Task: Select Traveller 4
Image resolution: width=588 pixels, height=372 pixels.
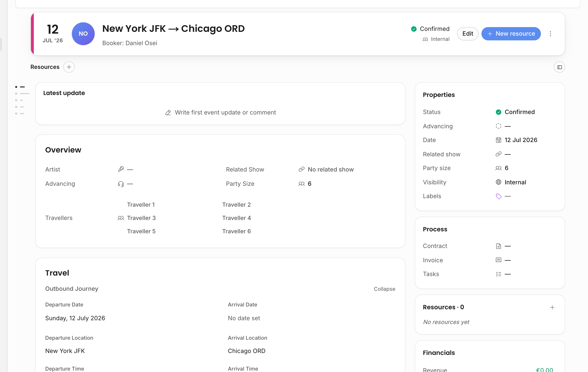Action: pyautogui.click(x=236, y=218)
